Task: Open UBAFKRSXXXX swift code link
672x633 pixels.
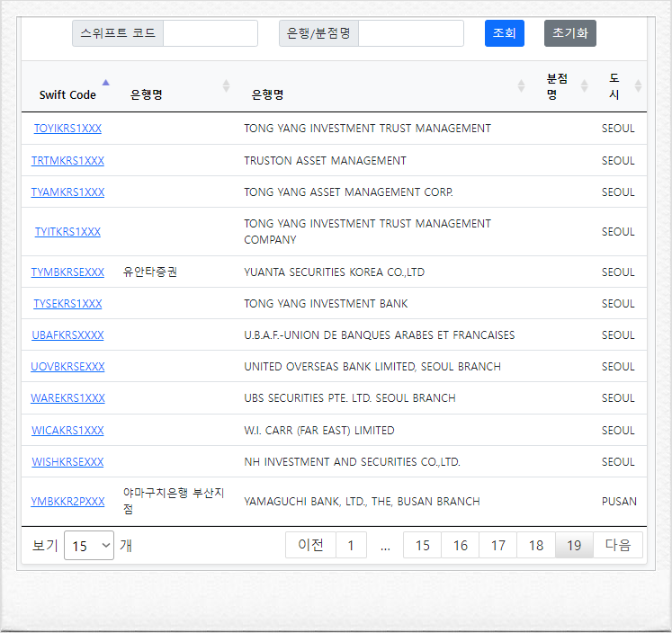Action: click(x=67, y=334)
